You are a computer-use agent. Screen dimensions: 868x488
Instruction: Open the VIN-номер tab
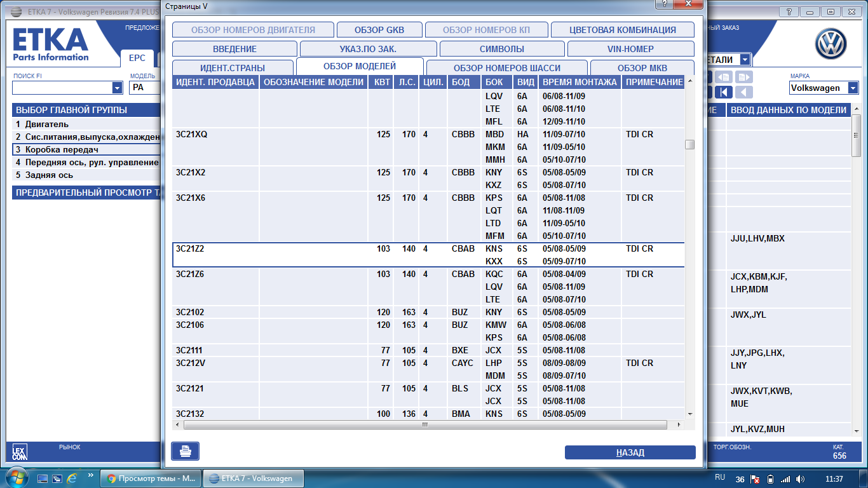pos(630,49)
